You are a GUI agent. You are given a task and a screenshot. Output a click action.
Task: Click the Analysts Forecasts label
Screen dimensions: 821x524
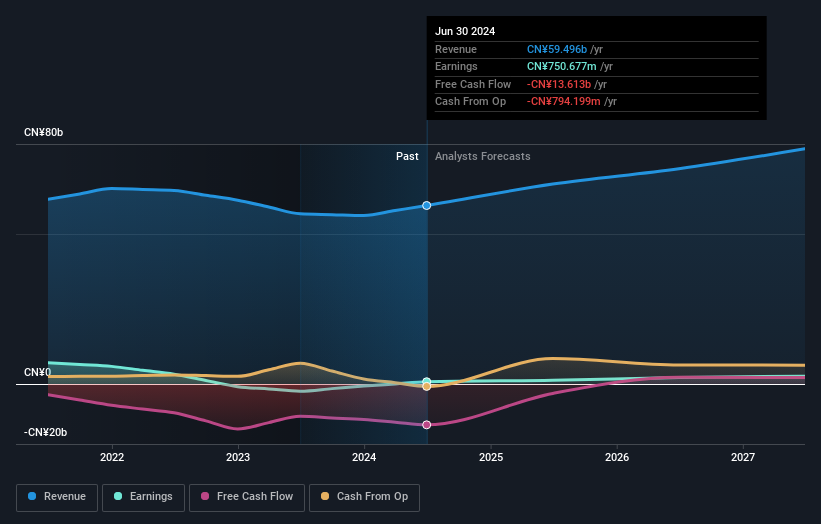(483, 157)
